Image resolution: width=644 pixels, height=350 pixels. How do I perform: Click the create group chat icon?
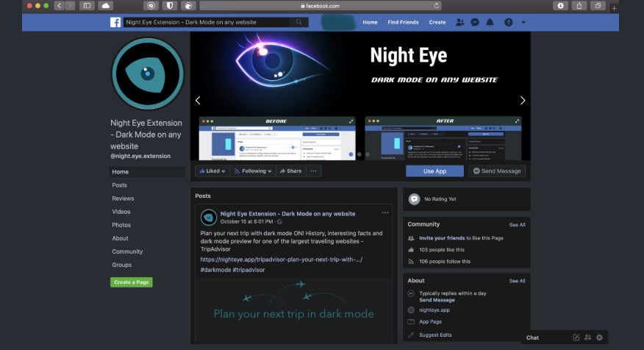(x=587, y=337)
